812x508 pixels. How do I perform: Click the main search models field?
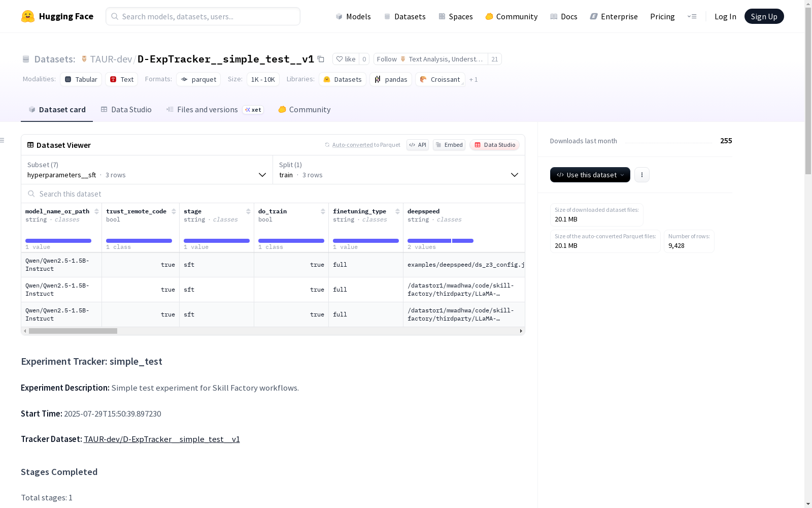(x=203, y=16)
